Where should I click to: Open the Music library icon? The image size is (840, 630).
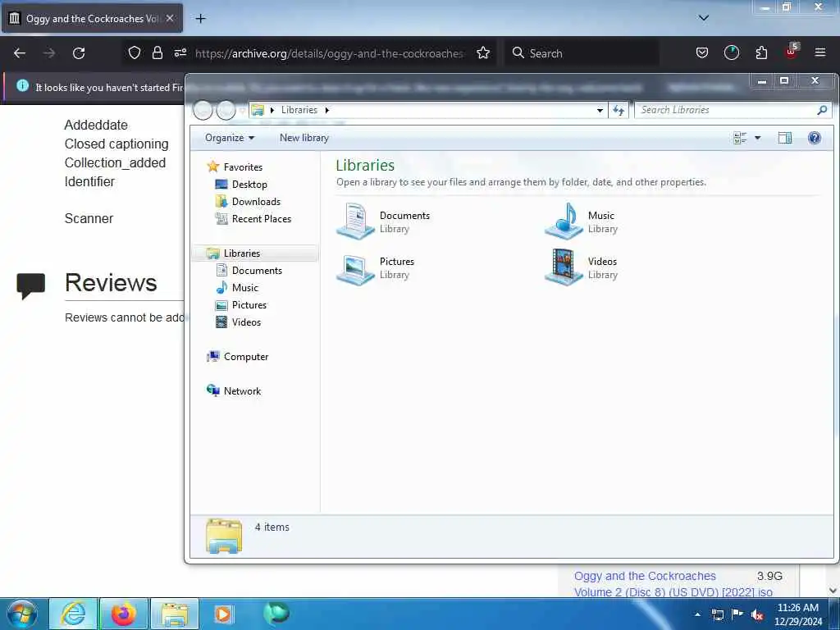point(564,221)
